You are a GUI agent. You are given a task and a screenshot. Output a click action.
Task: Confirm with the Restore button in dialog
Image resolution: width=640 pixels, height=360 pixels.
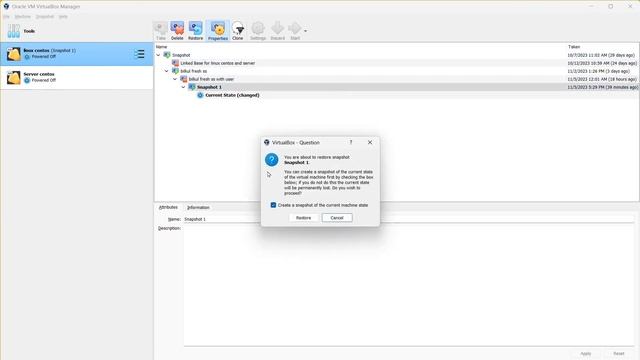point(303,218)
